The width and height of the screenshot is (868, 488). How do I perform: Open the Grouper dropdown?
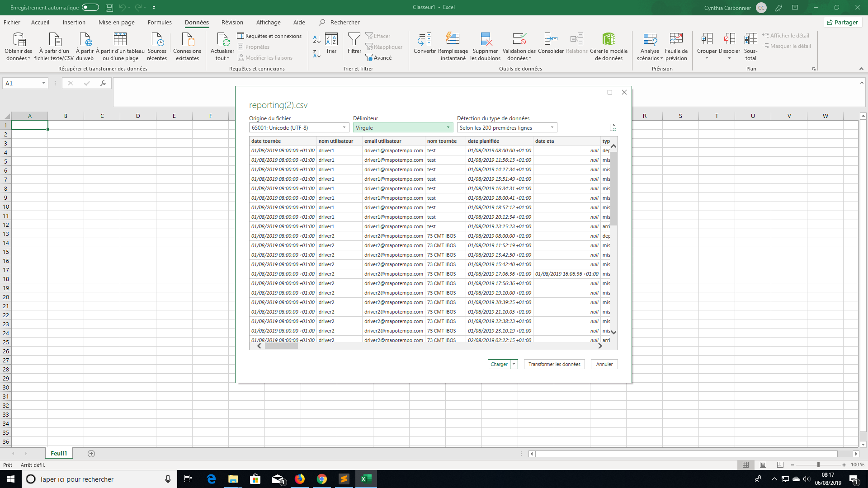tap(707, 58)
